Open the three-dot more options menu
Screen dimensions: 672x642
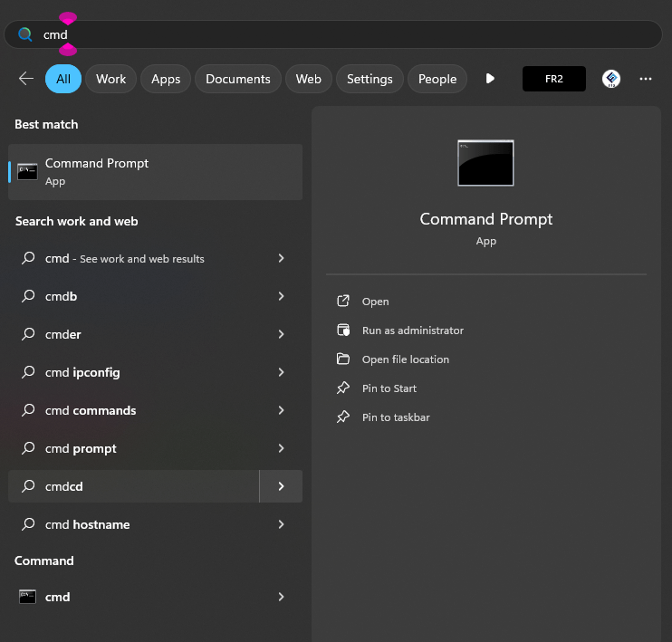[646, 79]
